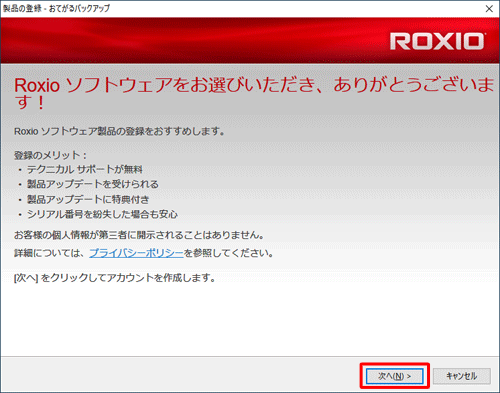Click the text '登録のメリット：'

click(x=51, y=155)
